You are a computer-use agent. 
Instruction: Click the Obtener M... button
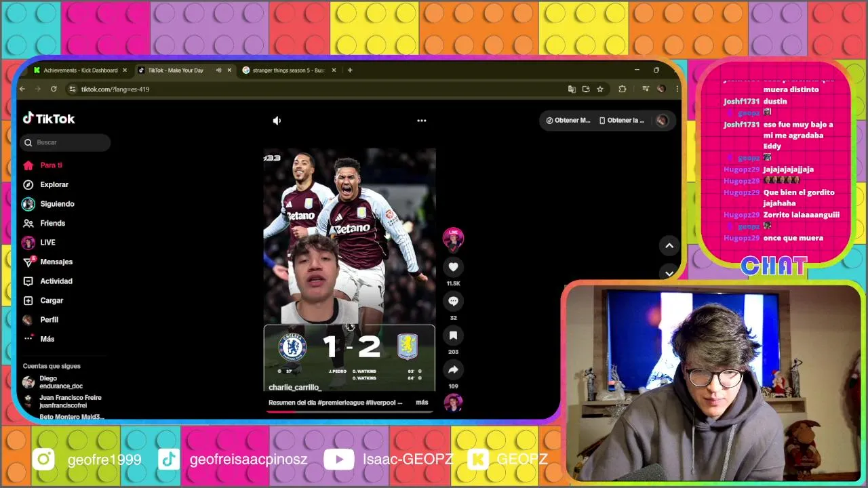pos(568,121)
